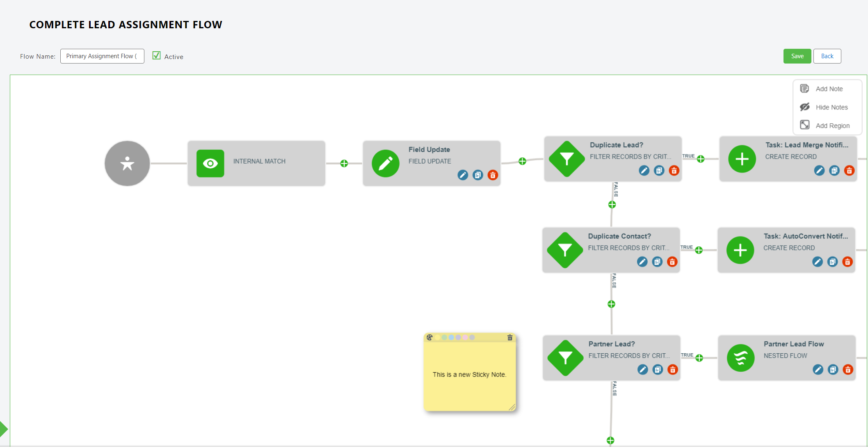Delete the Field Update node
This screenshot has width=868, height=448.
coord(493,175)
